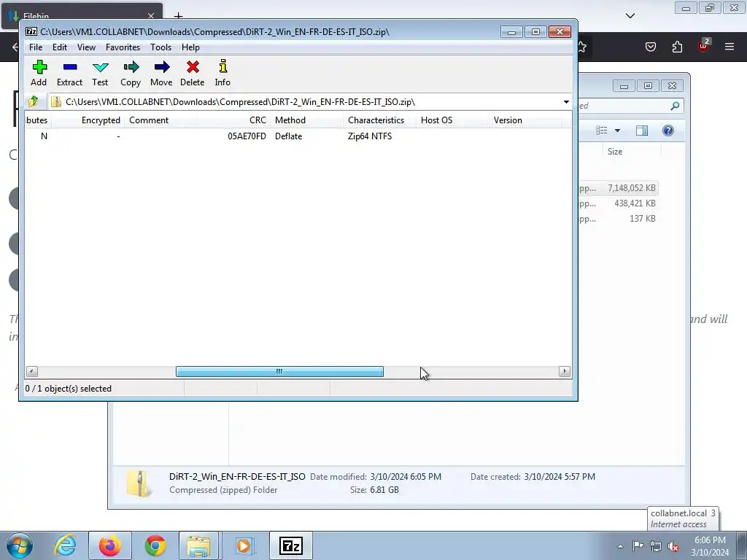Open Explorer help question mark icon
Screen dimensions: 747x560
(x=668, y=131)
